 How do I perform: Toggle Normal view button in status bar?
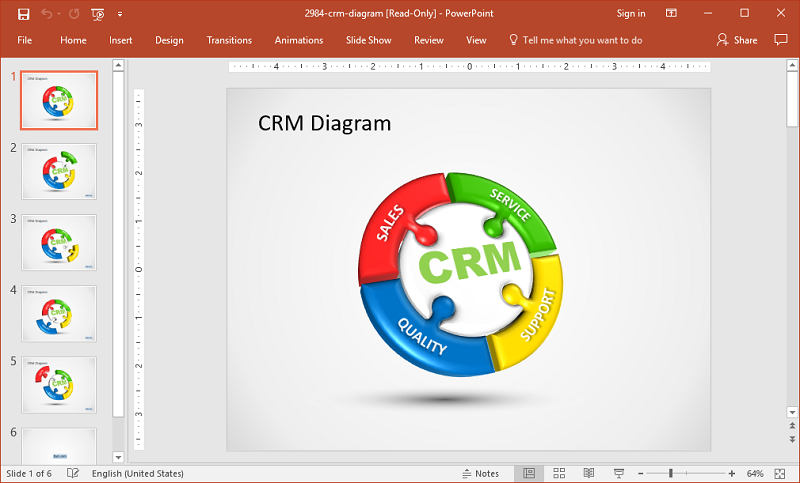pos(529,473)
